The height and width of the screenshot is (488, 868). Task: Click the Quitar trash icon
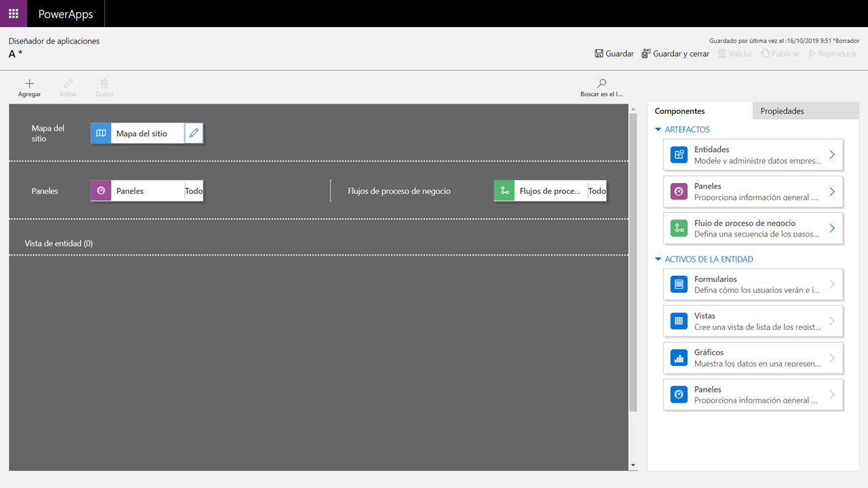[x=104, y=84]
